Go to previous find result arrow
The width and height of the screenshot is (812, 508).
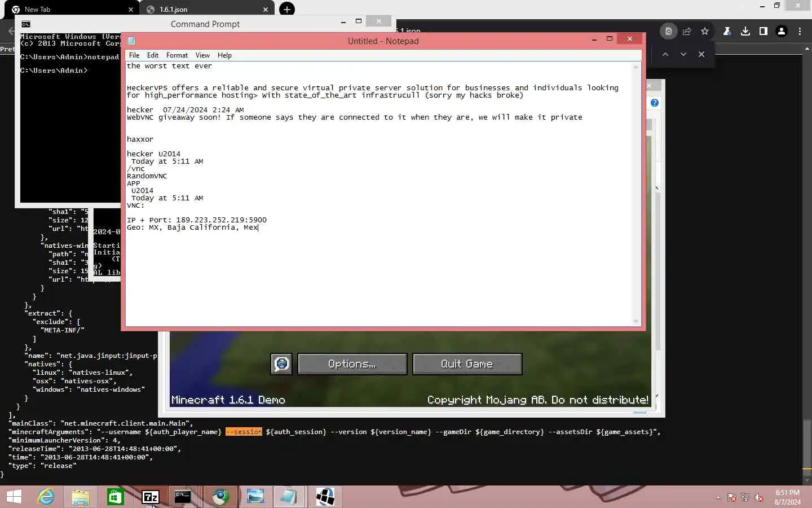[x=665, y=54]
